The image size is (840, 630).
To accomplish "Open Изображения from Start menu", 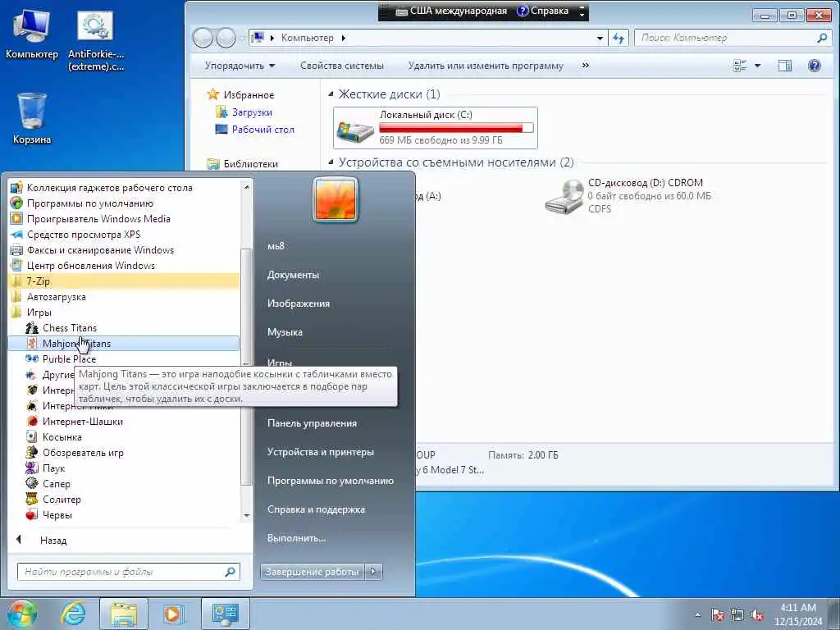I will [x=299, y=304].
